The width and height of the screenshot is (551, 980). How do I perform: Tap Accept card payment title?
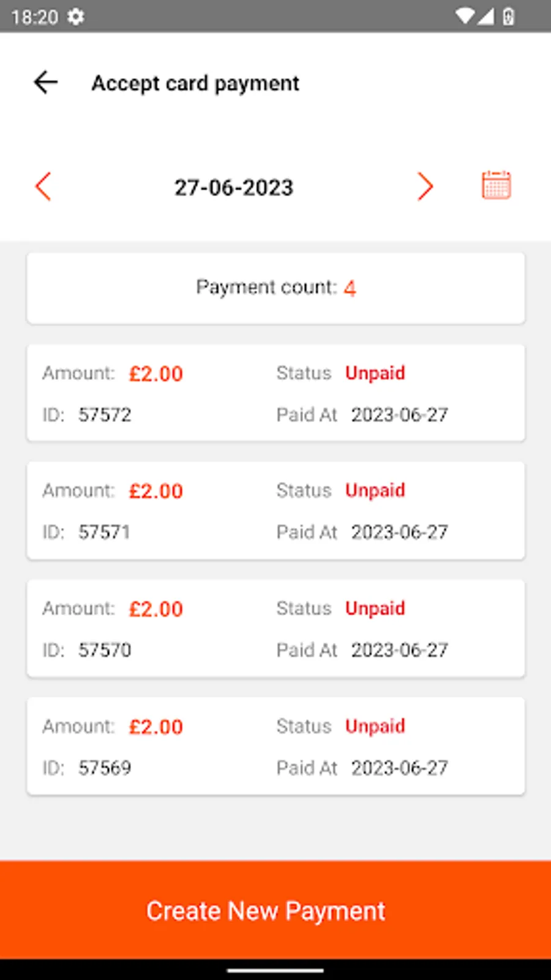[195, 83]
